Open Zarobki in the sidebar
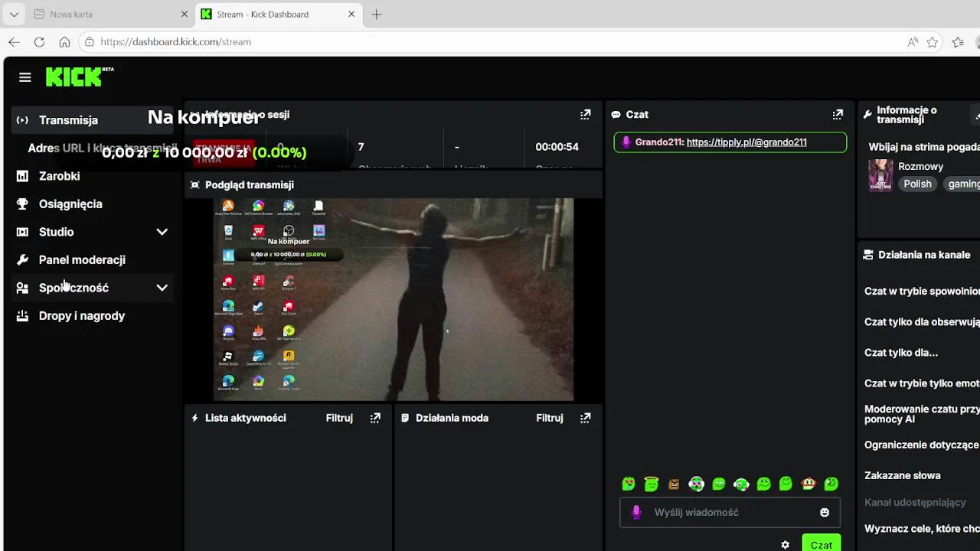 [92, 176]
